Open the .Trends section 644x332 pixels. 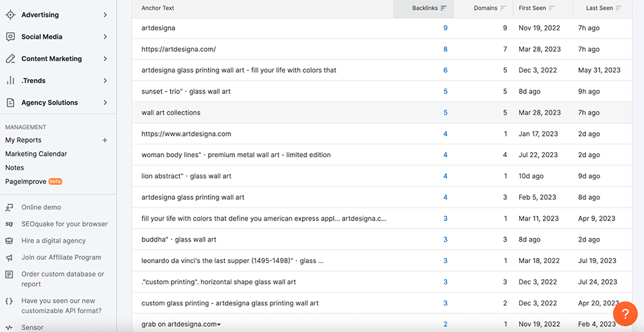(x=33, y=81)
